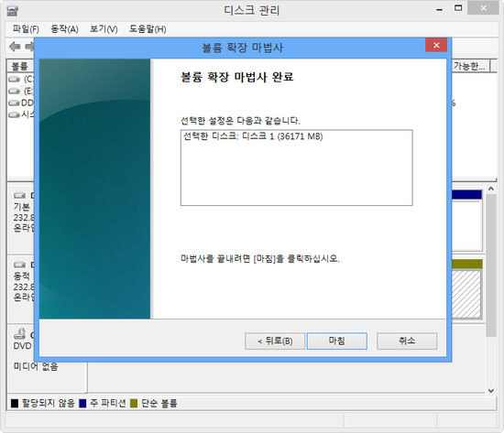The height and width of the screenshot is (433, 504).
Task: Click the '단순 볼륨' legend text
Action: click(159, 403)
